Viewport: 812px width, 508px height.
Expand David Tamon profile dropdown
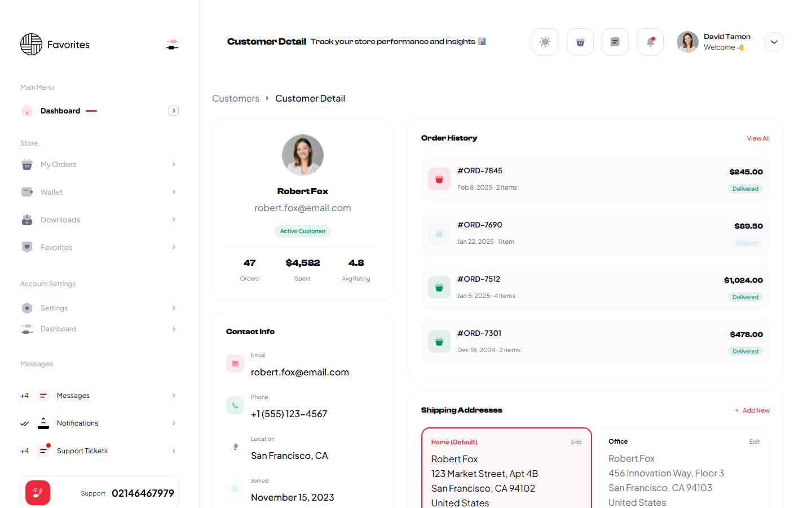(x=774, y=42)
